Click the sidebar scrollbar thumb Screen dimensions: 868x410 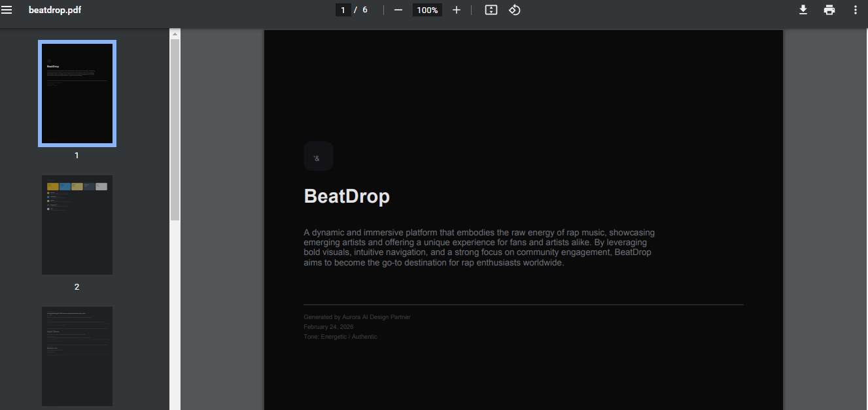[x=175, y=129]
